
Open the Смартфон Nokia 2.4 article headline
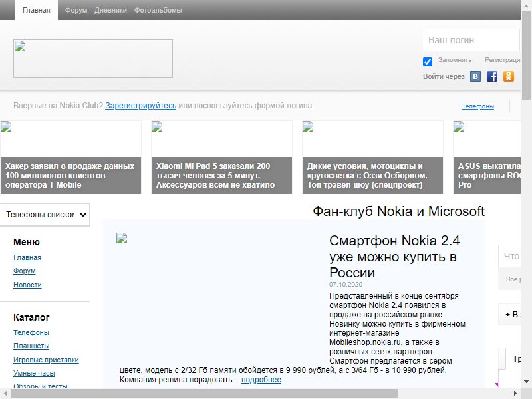(394, 257)
